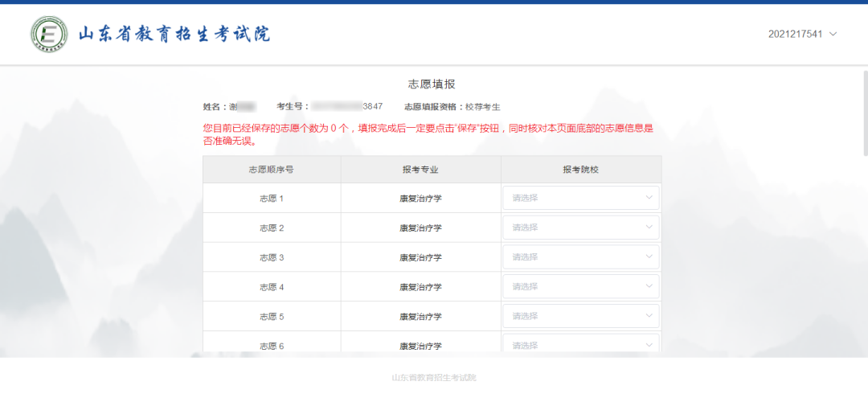This screenshot has width=868, height=398.
Task: Select the 报考院校 field for 志愿 5
Action: tap(581, 316)
